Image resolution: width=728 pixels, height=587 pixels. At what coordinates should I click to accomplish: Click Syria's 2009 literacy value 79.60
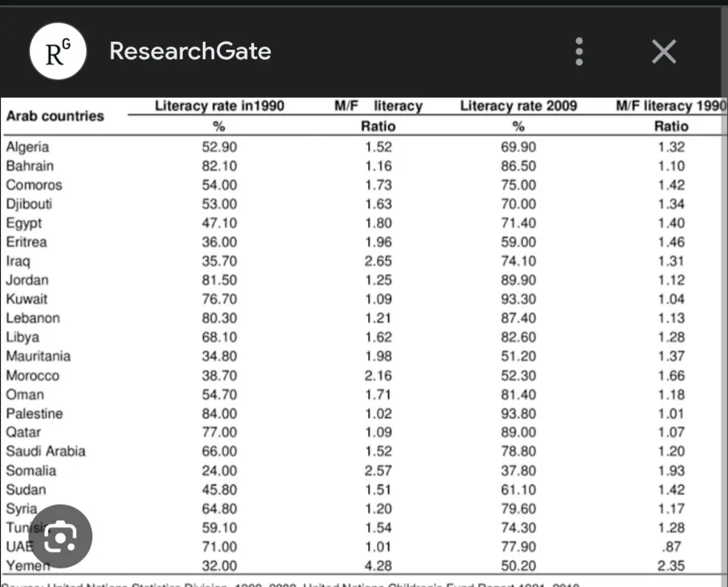point(518,509)
